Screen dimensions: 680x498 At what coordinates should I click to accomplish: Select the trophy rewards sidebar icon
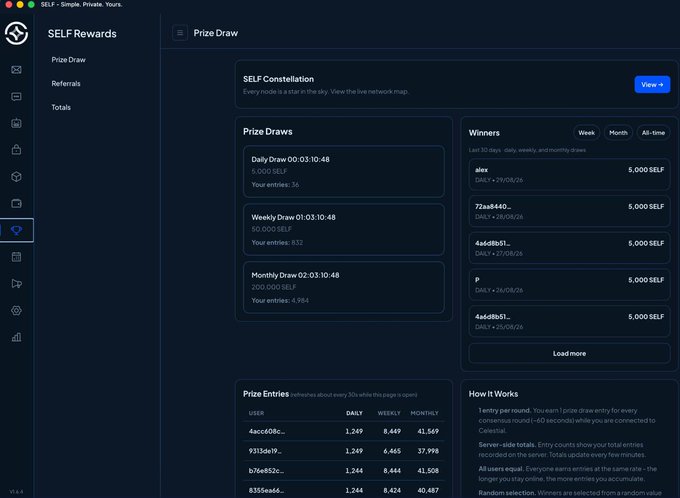tap(16, 230)
